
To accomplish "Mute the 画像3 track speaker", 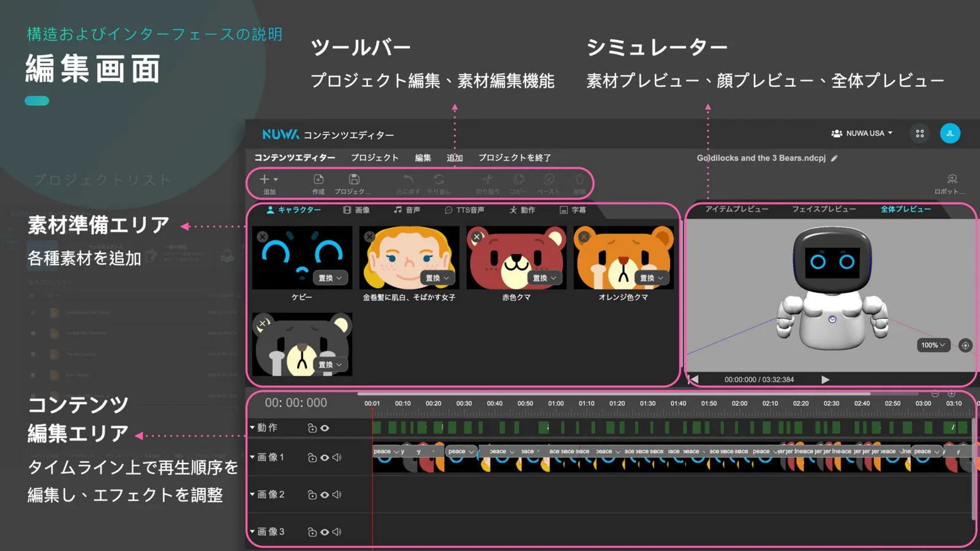I will [336, 532].
